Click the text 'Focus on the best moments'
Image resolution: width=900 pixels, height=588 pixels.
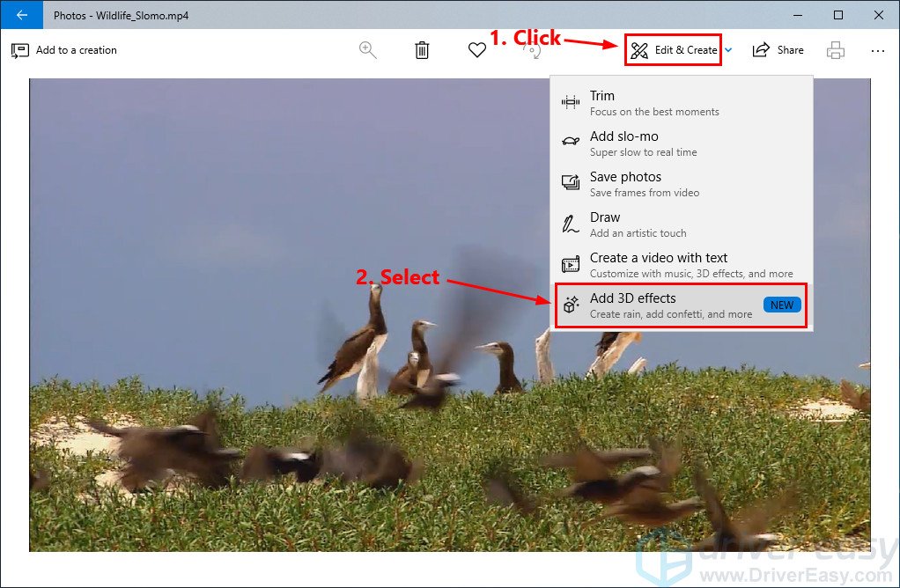point(654,111)
